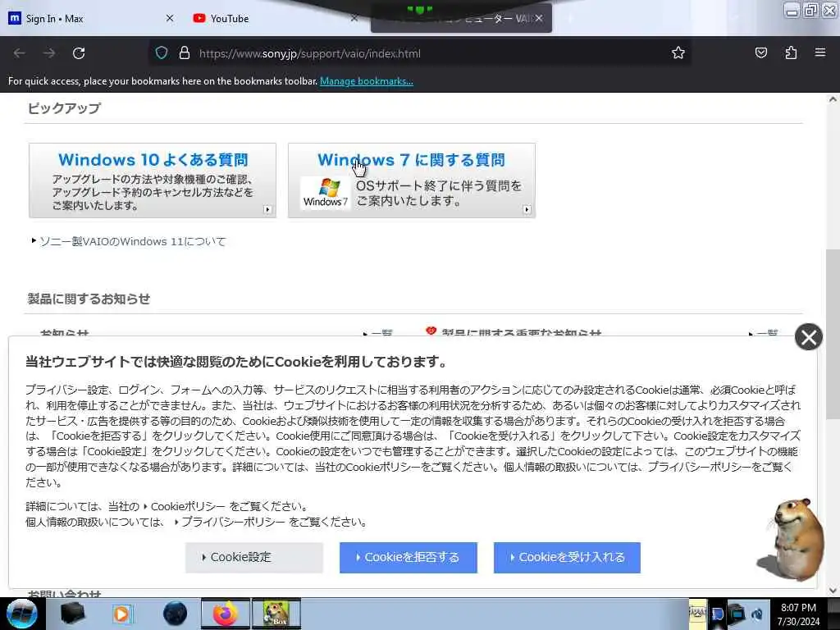Select the hamster Box taskbar app

coord(276,614)
